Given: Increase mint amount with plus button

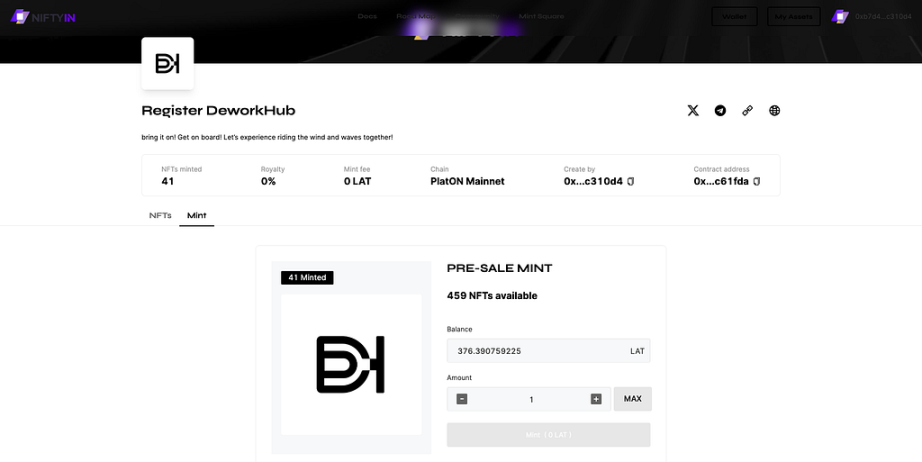Looking at the screenshot, I should 596,399.
